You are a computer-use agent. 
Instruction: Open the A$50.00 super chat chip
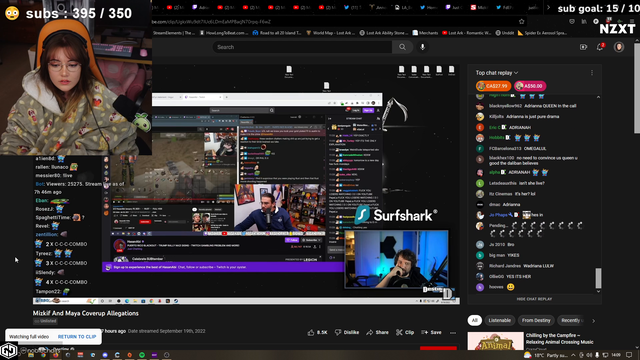coord(530,86)
